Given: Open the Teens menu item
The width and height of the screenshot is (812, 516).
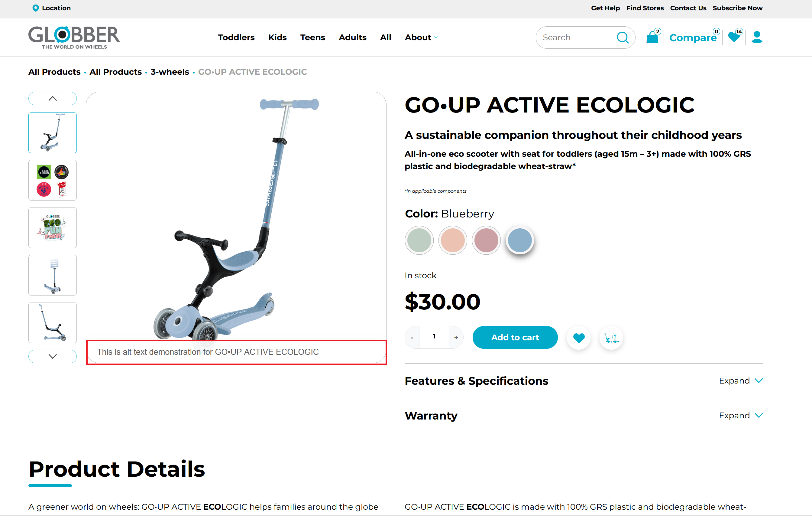Looking at the screenshot, I should coord(312,38).
